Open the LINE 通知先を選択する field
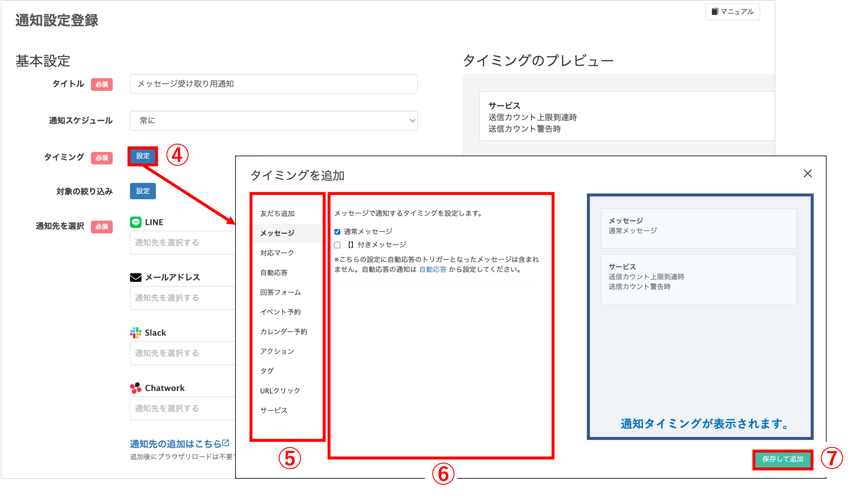This screenshot has height=504, width=858. pyautogui.click(x=183, y=243)
